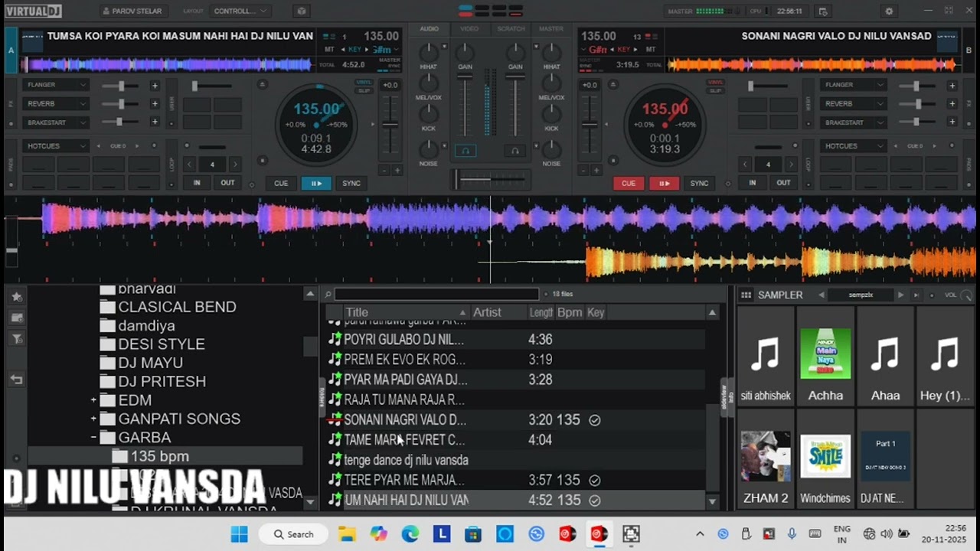The height and width of the screenshot is (551, 980).
Task: Toggle SLIP mode on deck B
Action: point(715,90)
